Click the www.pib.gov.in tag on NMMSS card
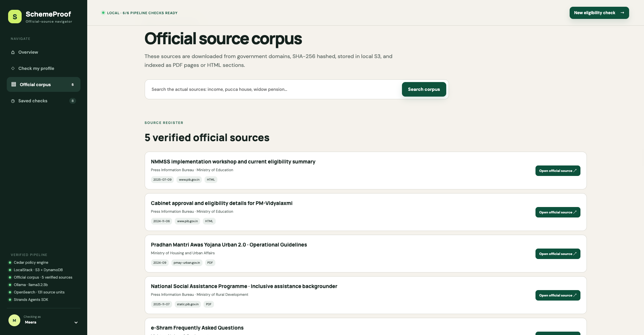This screenshot has height=335, width=644. [x=189, y=180]
